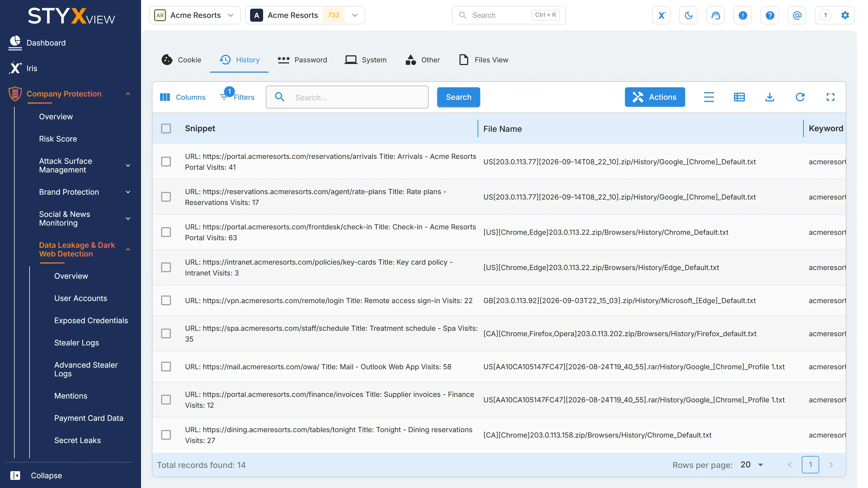Click the Company Protection shield icon
Image resolution: width=868 pixels, height=488 pixels.
(x=15, y=94)
